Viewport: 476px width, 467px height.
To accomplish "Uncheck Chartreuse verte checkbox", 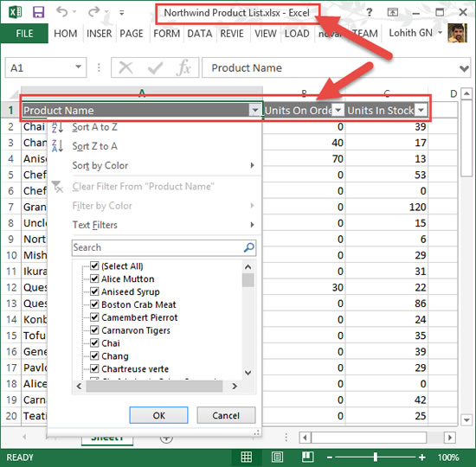I will 94,368.
